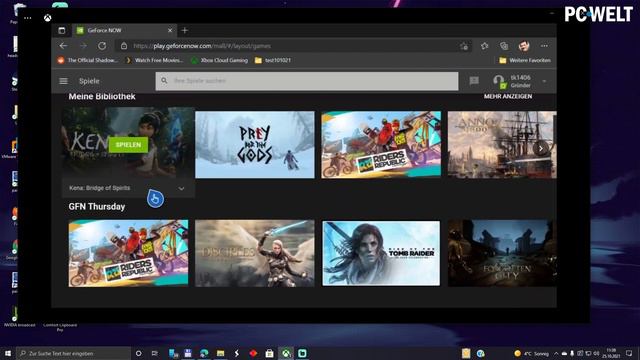Screen dimensions: 640x360
Task: Open Riders Republic tile under GFN Thursday
Action: point(128,253)
